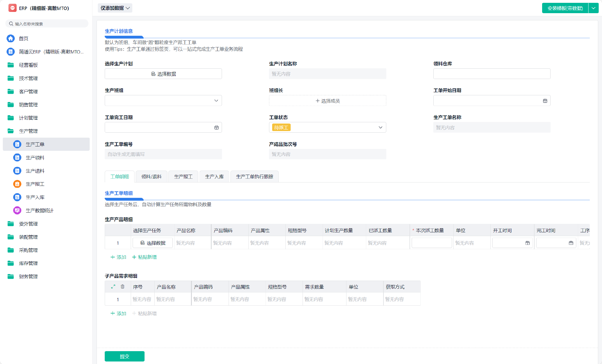Viewport: 602px width, 364px height.
Task: Click trash delete icon in 子产品需求明细 header
Action: 123,287
